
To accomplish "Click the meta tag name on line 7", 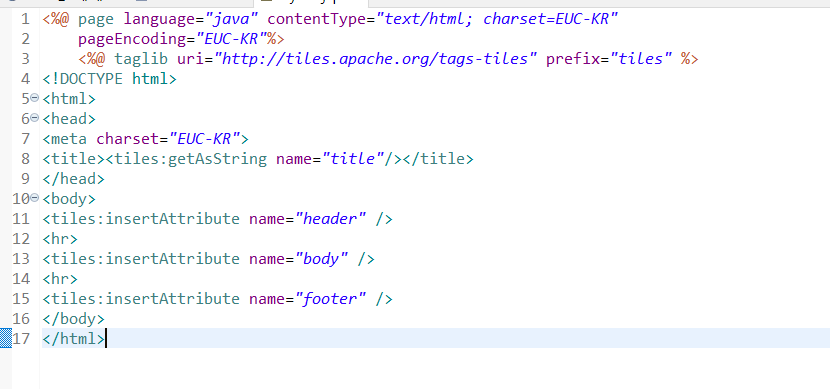I will pyautogui.click(x=69, y=139).
